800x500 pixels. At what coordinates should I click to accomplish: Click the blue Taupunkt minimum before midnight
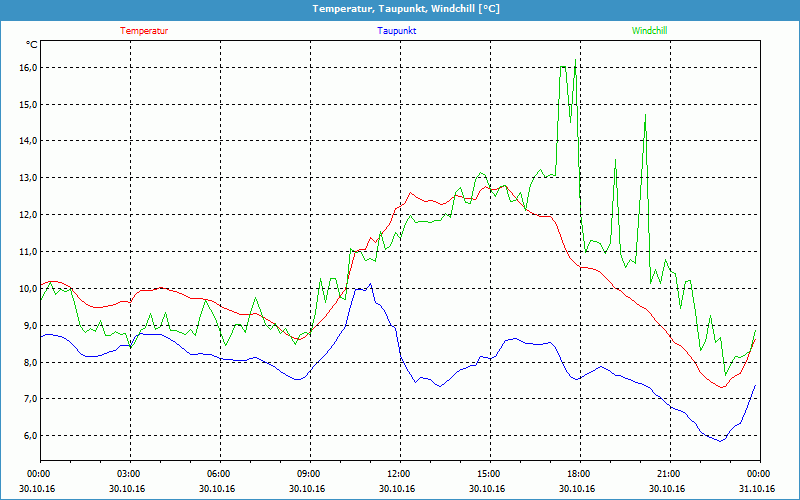point(720,441)
